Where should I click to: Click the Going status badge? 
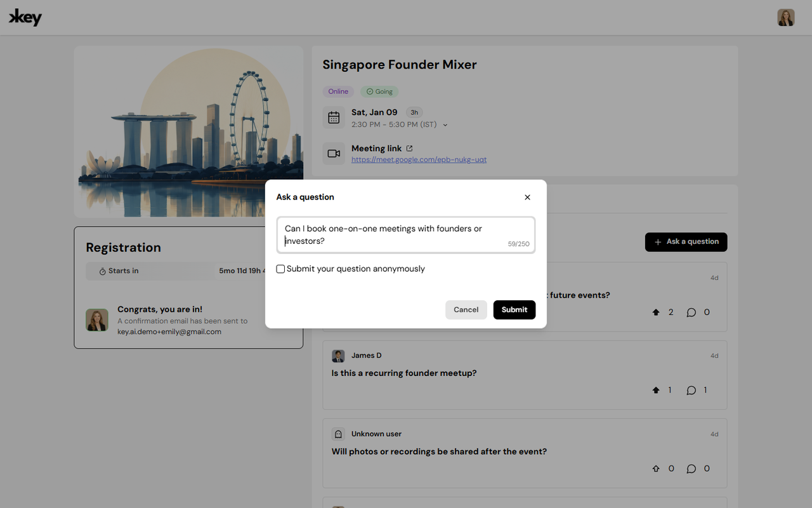[379, 91]
